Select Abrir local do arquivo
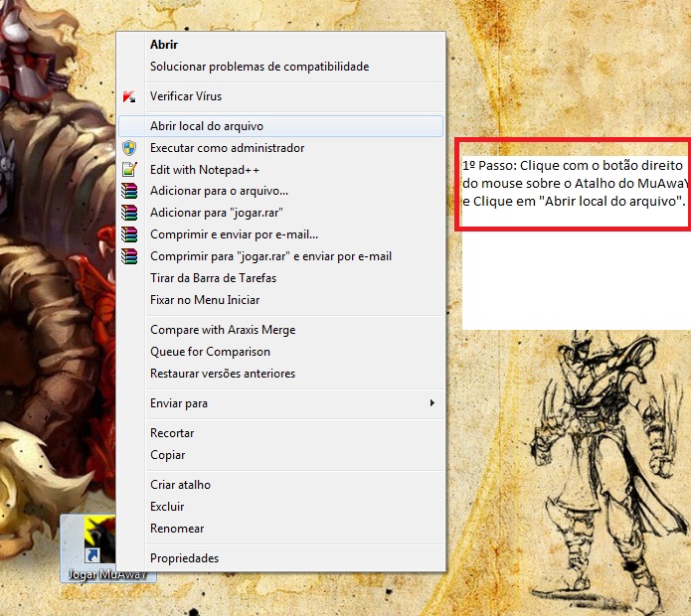The width and height of the screenshot is (691, 616). [206, 126]
